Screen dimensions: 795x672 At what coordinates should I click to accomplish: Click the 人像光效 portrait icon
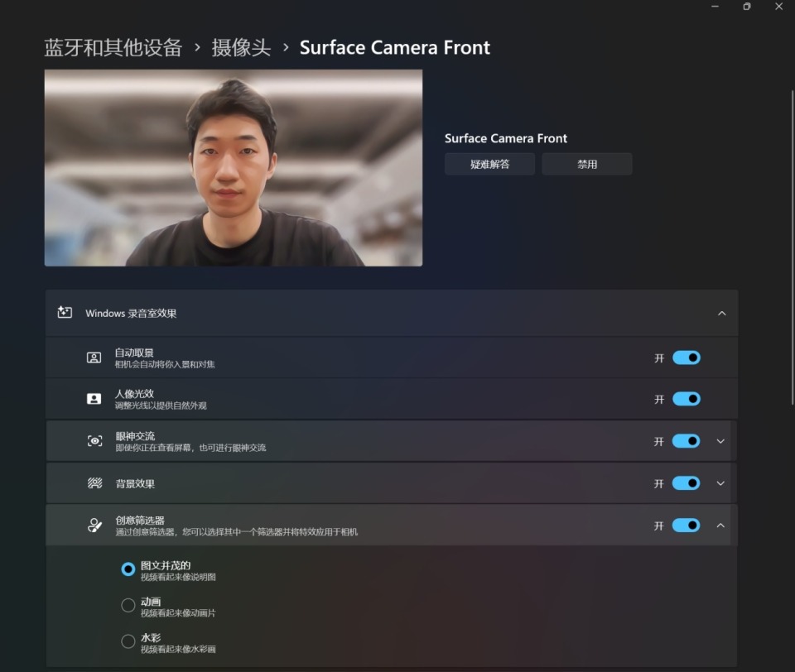point(94,399)
